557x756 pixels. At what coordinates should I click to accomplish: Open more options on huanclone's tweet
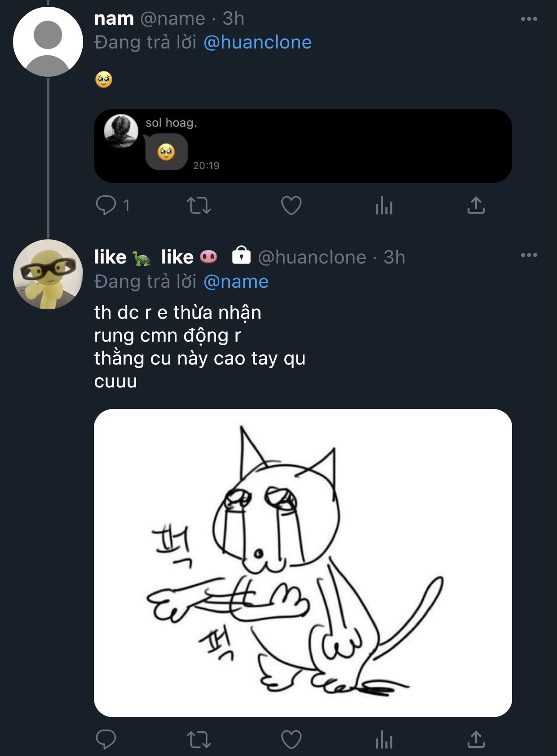click(x=529, y=255)
